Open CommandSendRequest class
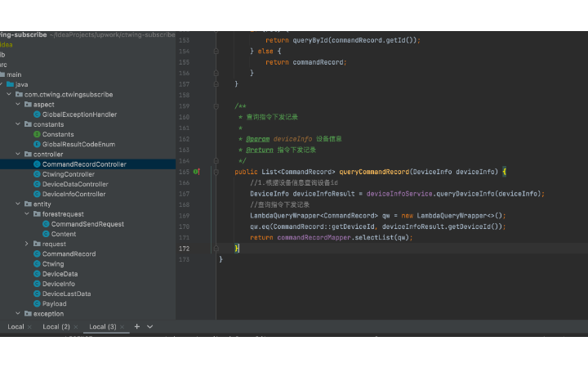 click(x=87, y=224)
